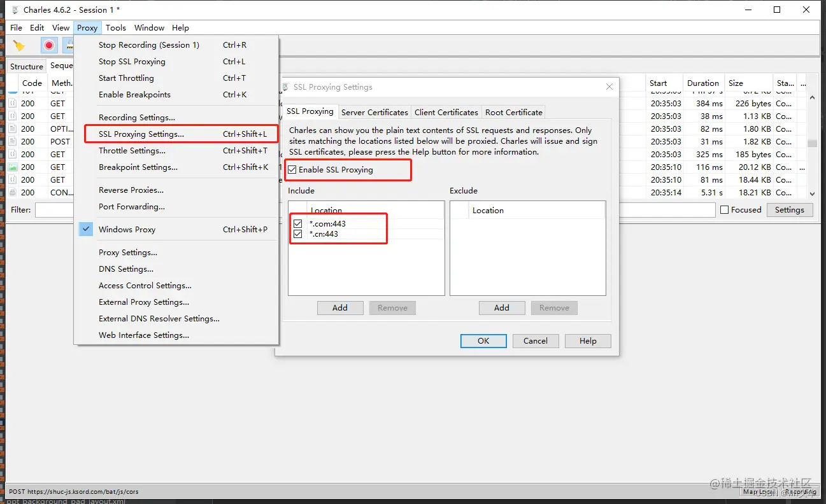Click the broom clear-session icon

pos(19,46)
